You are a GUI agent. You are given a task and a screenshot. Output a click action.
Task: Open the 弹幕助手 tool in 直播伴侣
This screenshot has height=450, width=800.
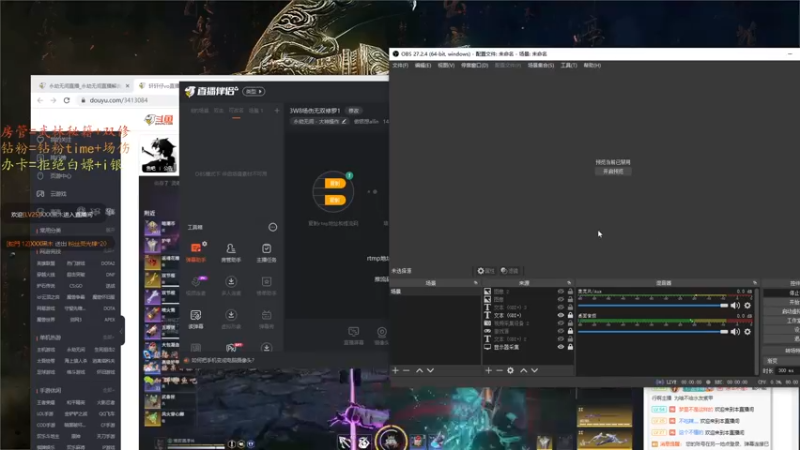pyautogui.click(x=196, y=252)
